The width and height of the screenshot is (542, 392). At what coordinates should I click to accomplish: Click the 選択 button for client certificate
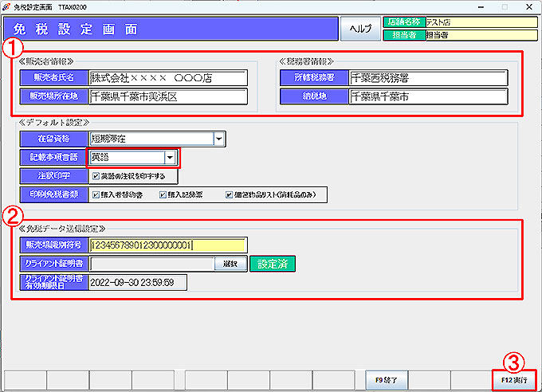230,264
